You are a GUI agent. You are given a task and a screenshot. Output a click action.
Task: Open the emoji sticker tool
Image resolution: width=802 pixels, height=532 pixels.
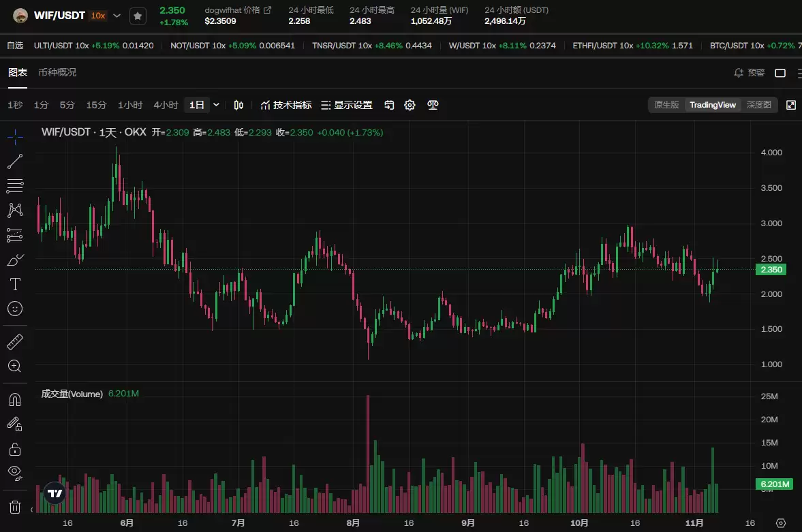[15, 309]
